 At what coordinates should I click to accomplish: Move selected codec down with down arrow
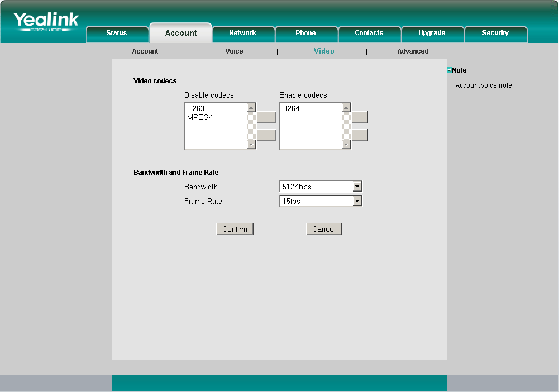click(360, 136)
